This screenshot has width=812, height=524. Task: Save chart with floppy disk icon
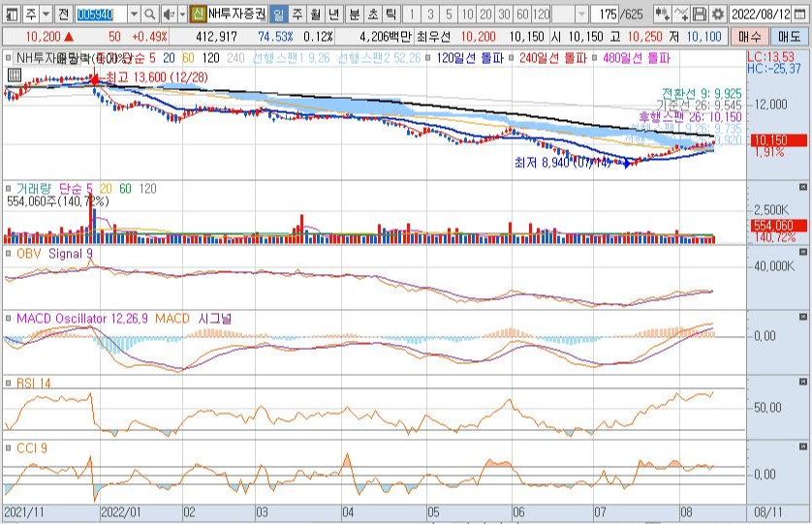pos(700,14)
